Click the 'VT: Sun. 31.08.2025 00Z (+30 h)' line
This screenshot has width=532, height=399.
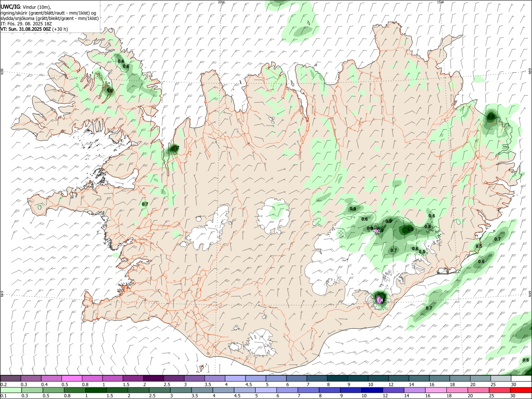(x=34, y=29)
